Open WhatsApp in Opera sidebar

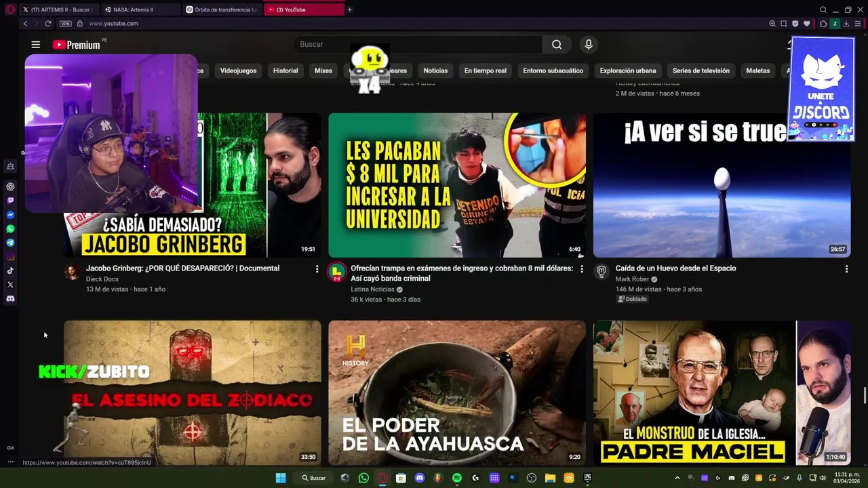click(x=10, y=229)
